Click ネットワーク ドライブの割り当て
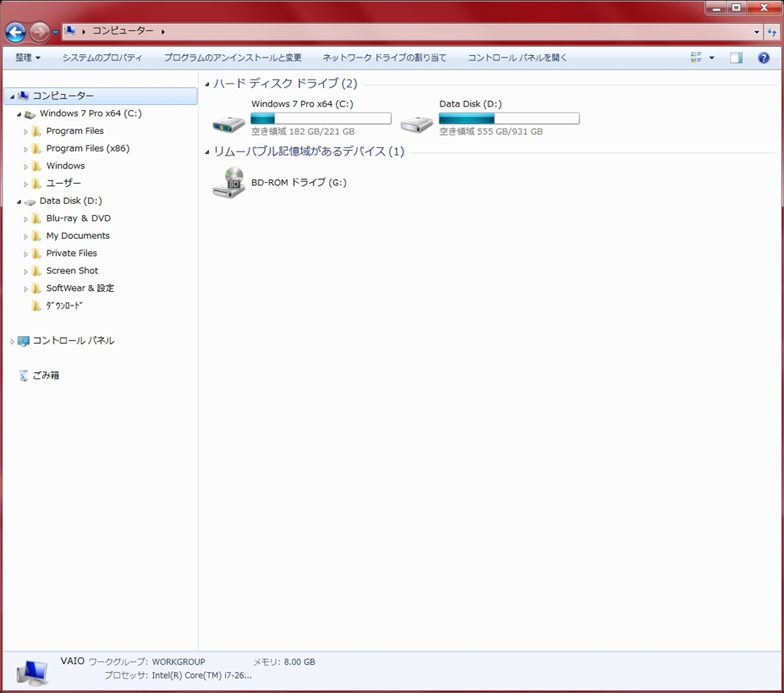This screenshot has width=784, height=693. pos(384,57)
